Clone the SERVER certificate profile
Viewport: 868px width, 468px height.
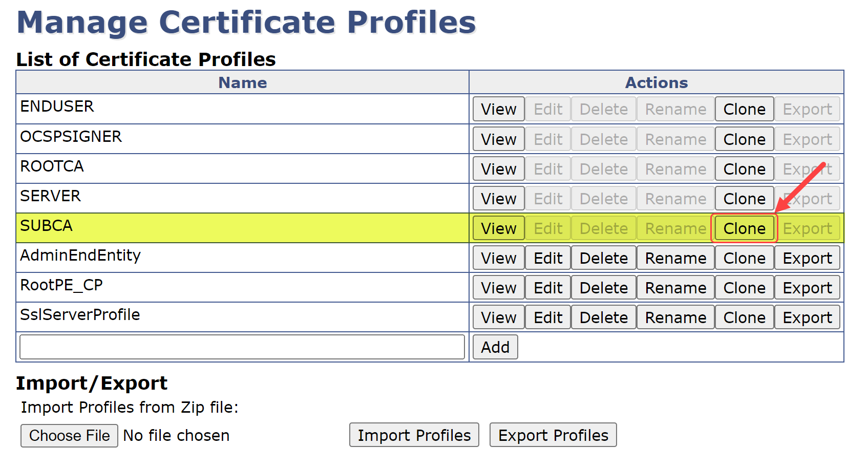pyautogui.click(x=744, y=199)
